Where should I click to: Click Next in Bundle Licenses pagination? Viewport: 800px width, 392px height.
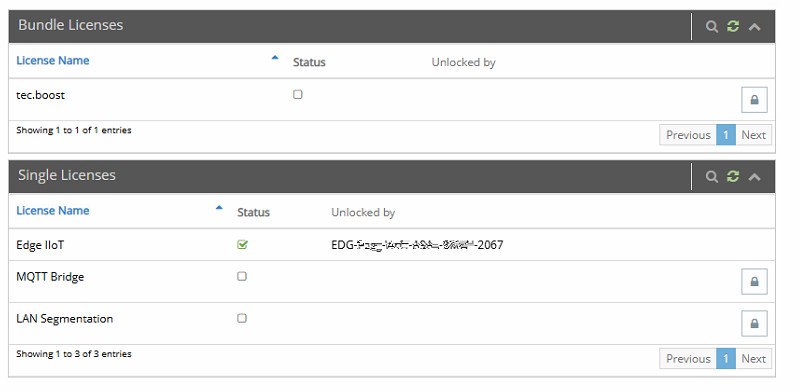(753, 135)
